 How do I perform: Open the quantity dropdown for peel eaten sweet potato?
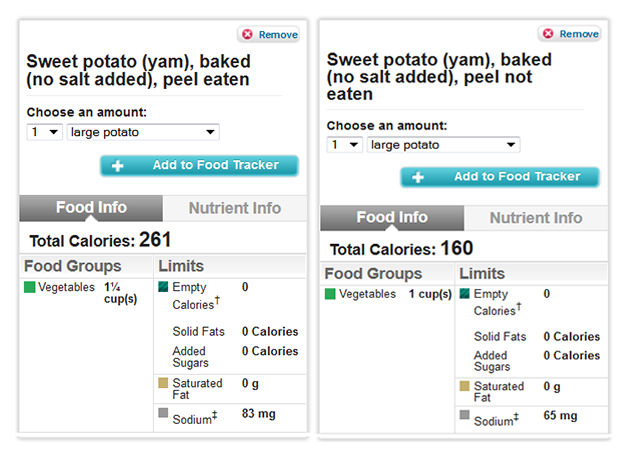click(45, 132)
